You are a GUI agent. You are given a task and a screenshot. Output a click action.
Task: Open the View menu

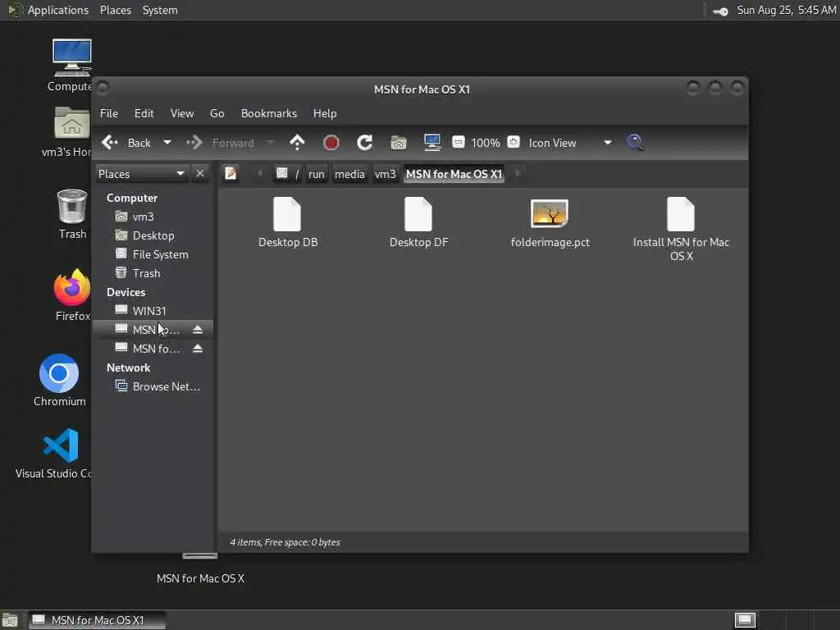coord(182,113)
